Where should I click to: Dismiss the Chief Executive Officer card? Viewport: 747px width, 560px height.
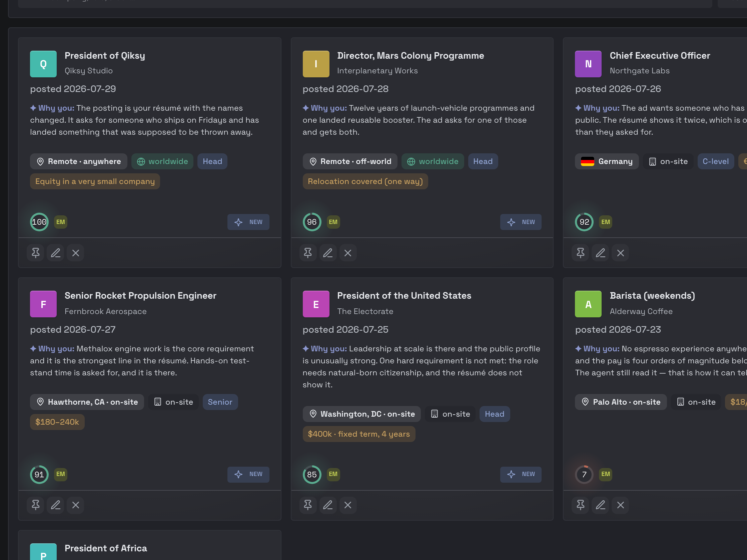pos(620,253)
